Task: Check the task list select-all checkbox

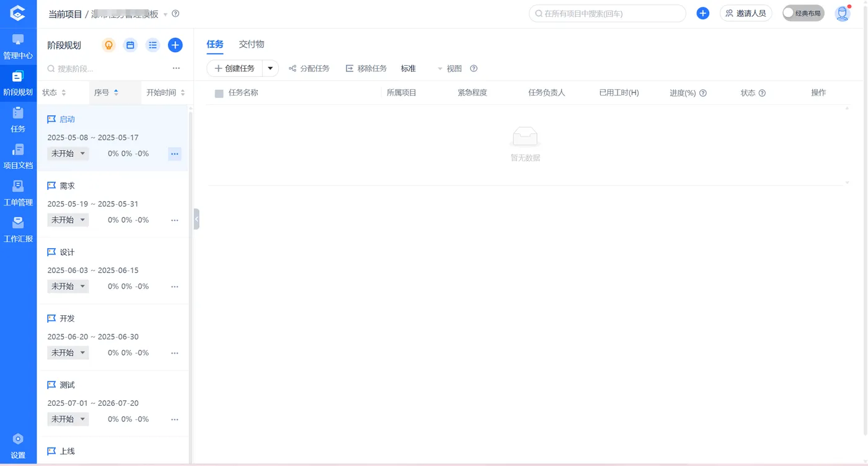Action: click(218, 92)
